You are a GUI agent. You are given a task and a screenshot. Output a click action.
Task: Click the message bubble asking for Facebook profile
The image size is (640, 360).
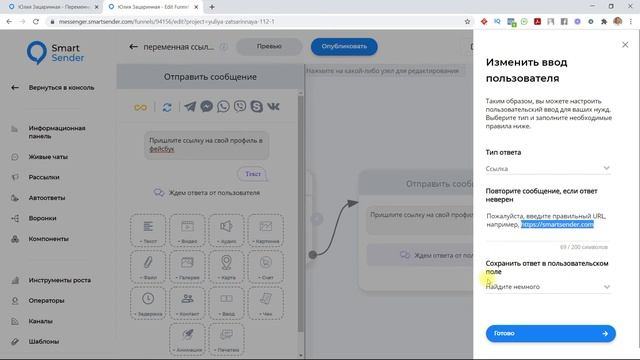coord(206,145)
